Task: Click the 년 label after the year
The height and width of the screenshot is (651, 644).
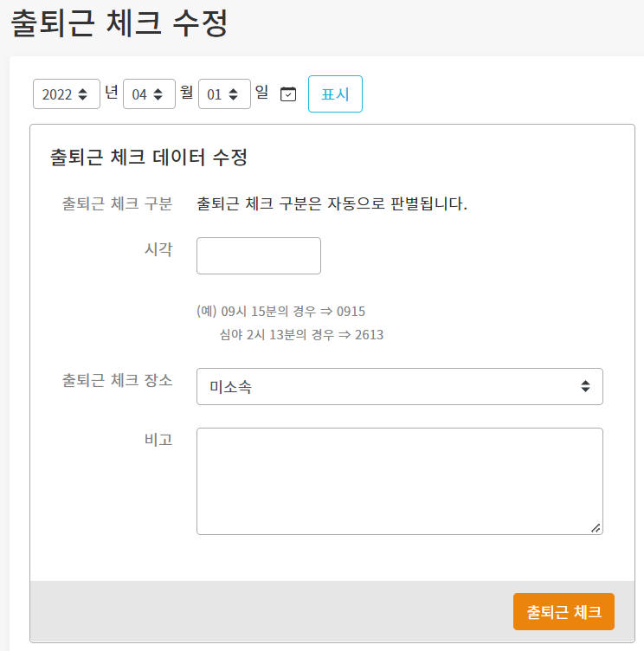Action: (112, 93)
